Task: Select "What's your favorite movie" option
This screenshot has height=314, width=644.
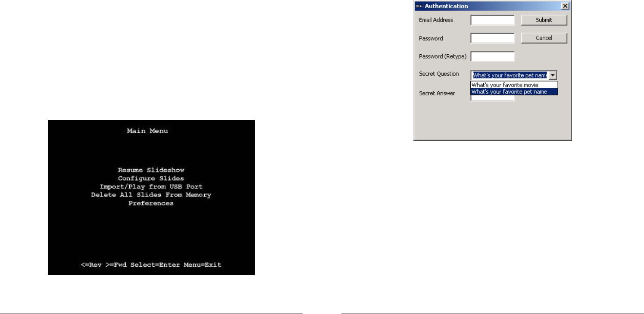Action: [514, 85]
